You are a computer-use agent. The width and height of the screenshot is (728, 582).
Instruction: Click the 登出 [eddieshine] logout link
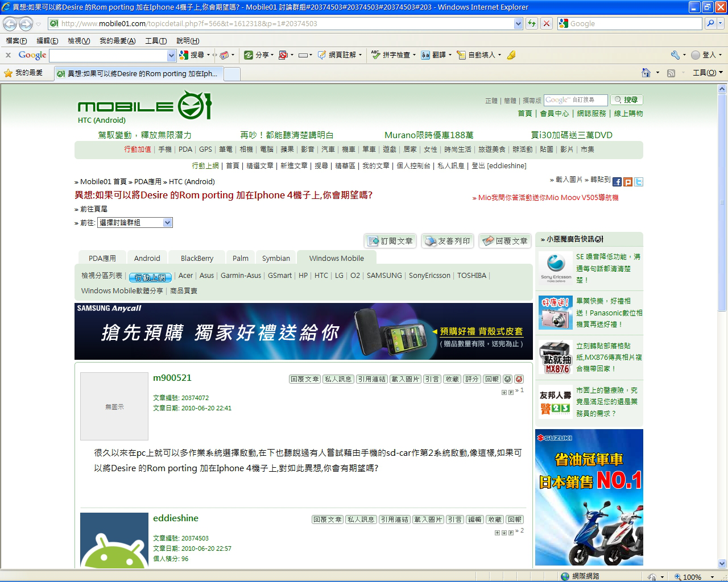tap(499, 166)
